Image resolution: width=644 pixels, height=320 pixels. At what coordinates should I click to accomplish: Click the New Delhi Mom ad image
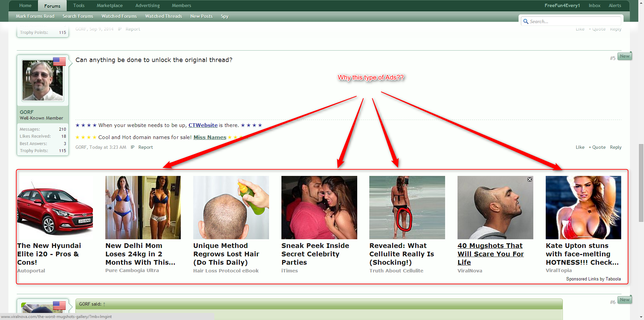click(143, 207)
